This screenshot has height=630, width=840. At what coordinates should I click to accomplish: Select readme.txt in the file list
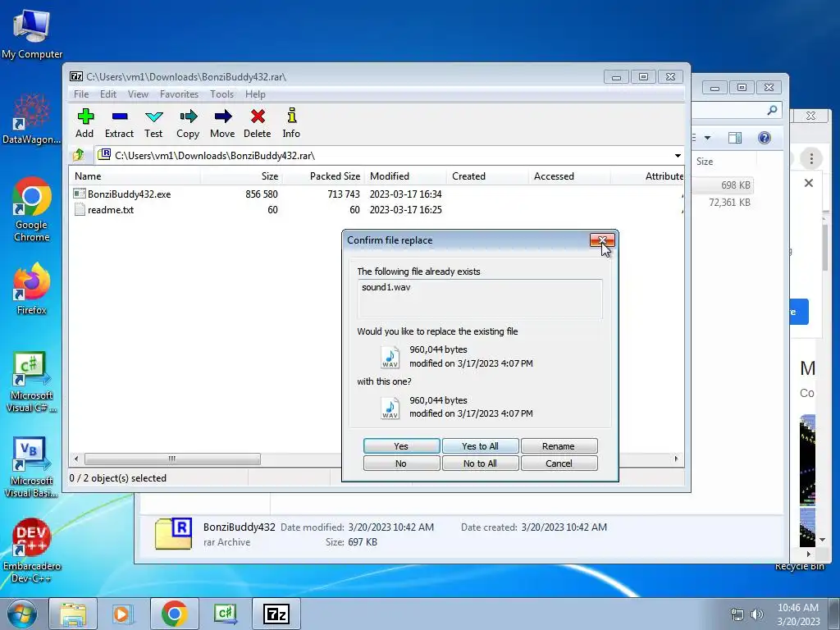(111, 209)
